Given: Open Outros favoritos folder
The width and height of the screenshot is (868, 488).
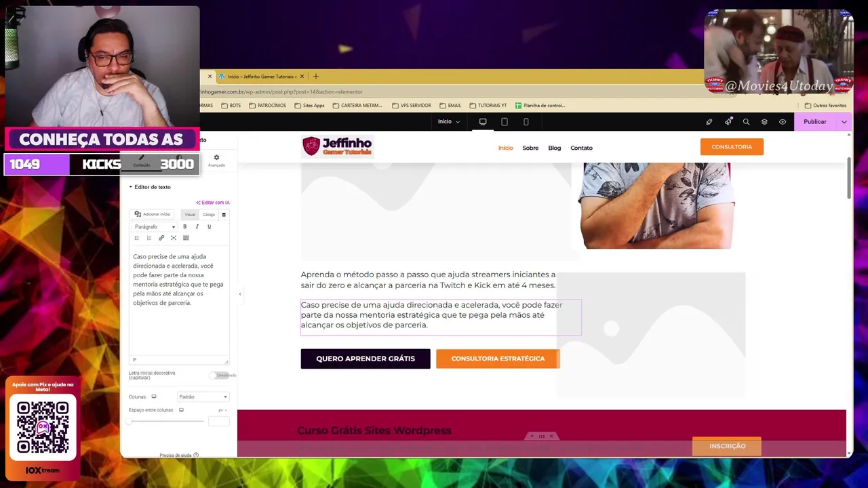Looking at the screenshot, I should click(825, 106).
